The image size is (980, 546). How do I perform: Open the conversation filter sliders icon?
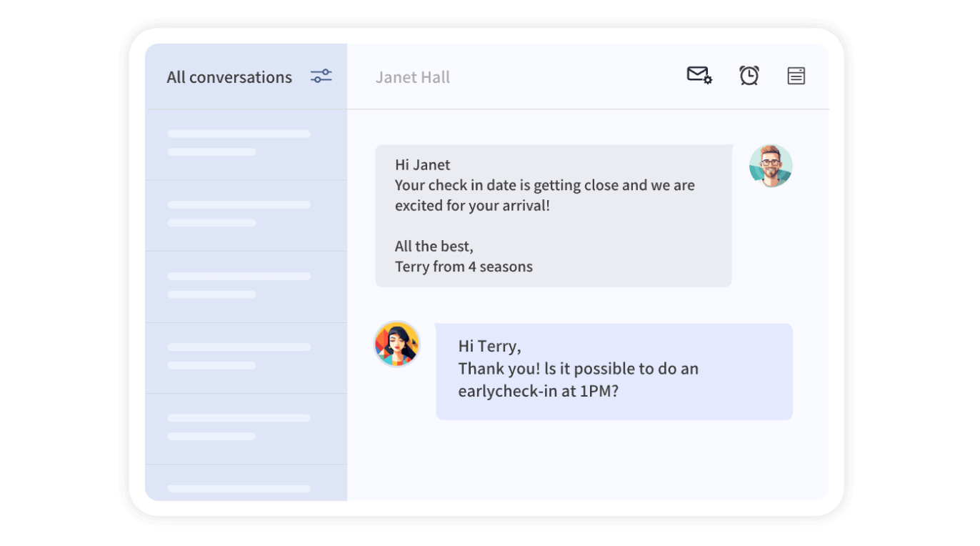click(321, 76)
